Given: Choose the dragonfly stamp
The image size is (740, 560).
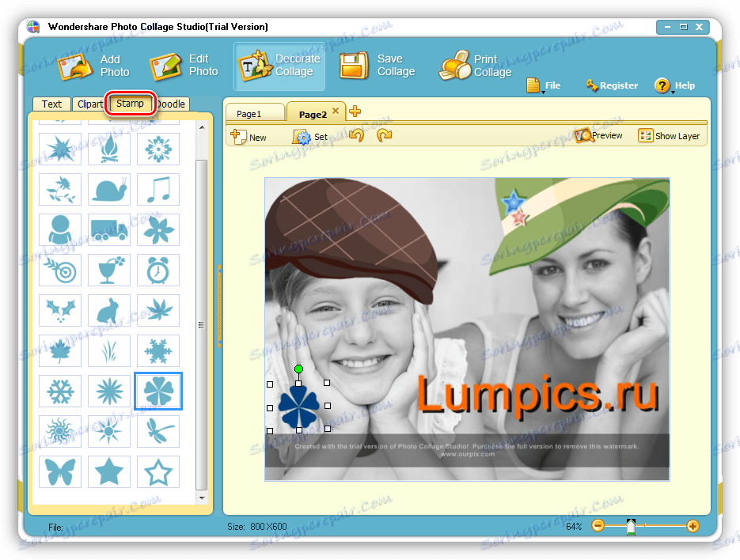Looking at the screenshot, I should [x=158, y=431].
